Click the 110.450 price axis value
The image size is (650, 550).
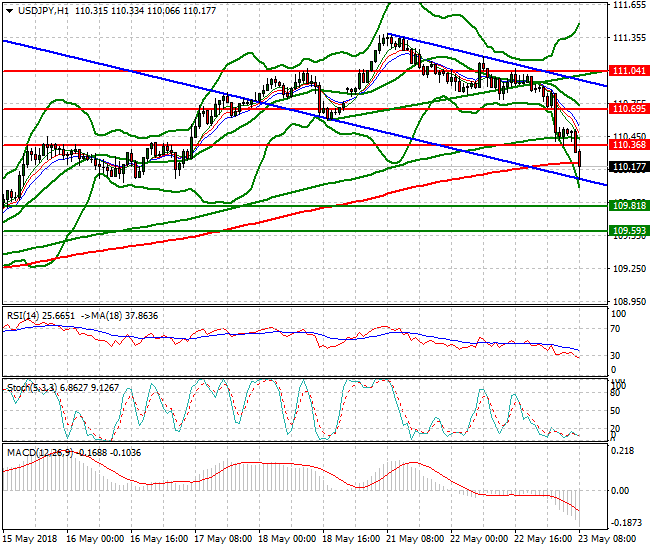[x=629, y=136]
